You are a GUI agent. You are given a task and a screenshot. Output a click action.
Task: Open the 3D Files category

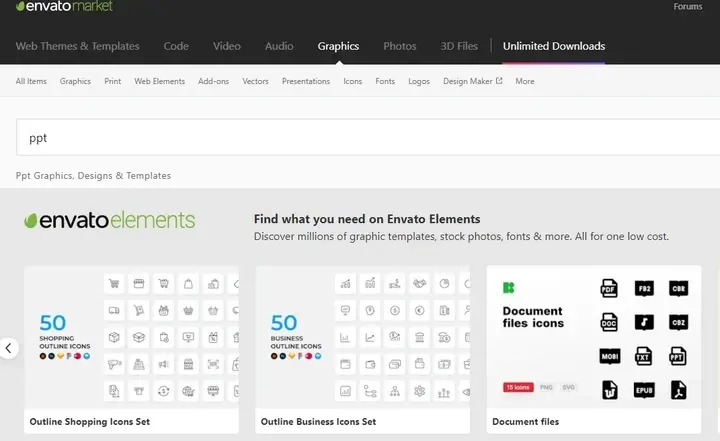pos(459,46)
